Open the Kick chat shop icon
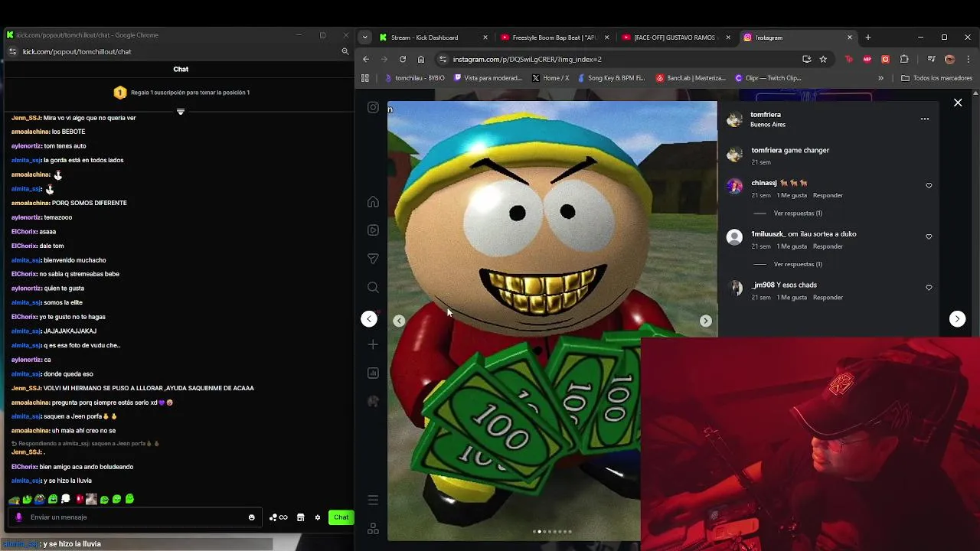Image resolution: width=980 pixels, height=551 pixels. pyautogui.click(x=300, y=517)
